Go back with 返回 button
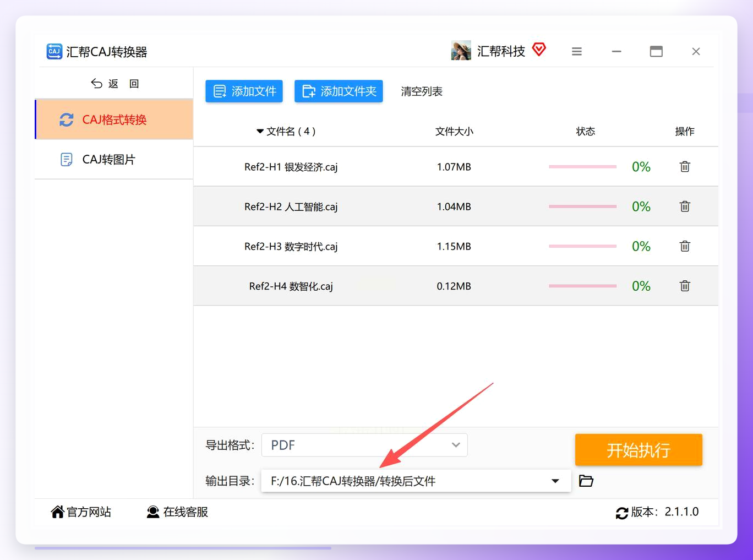The image size is (753, 560). [114, 84]
